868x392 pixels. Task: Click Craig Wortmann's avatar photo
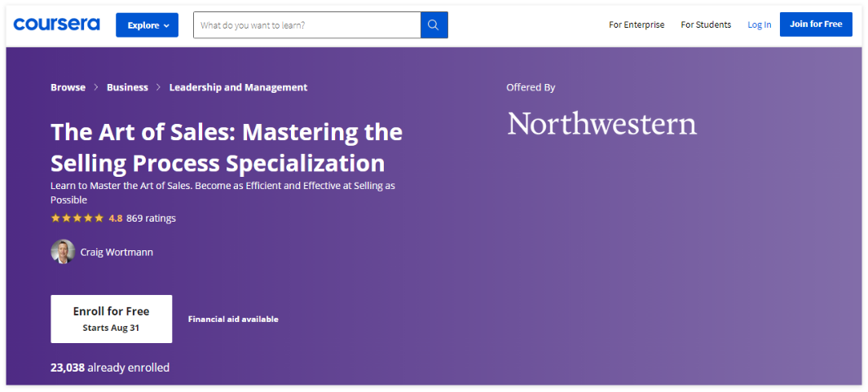[63, 252]
